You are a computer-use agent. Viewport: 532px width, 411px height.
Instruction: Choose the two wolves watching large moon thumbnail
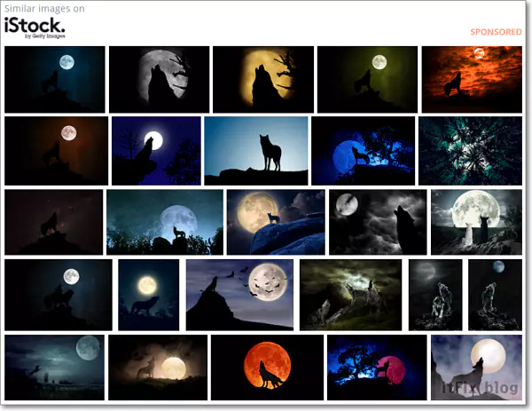pyautogui.click(x=476, y=222)
